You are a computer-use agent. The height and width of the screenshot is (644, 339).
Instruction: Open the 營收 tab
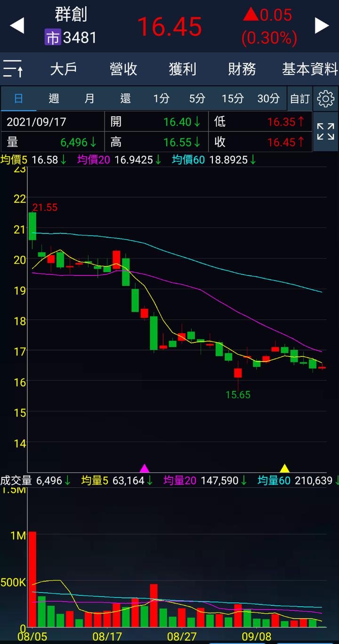click(x=123, y=69)
